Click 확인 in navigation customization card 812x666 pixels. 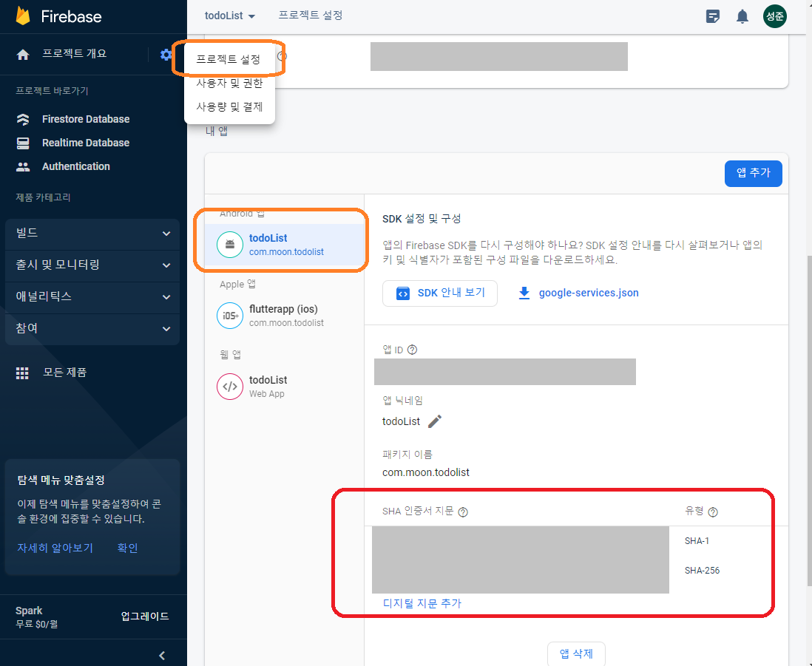point(127,548)
